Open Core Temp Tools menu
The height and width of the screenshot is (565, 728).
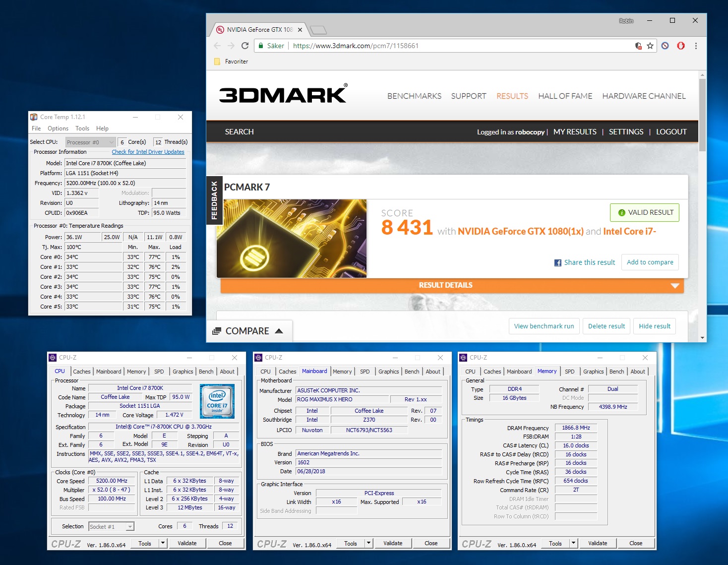pos(82,128)
